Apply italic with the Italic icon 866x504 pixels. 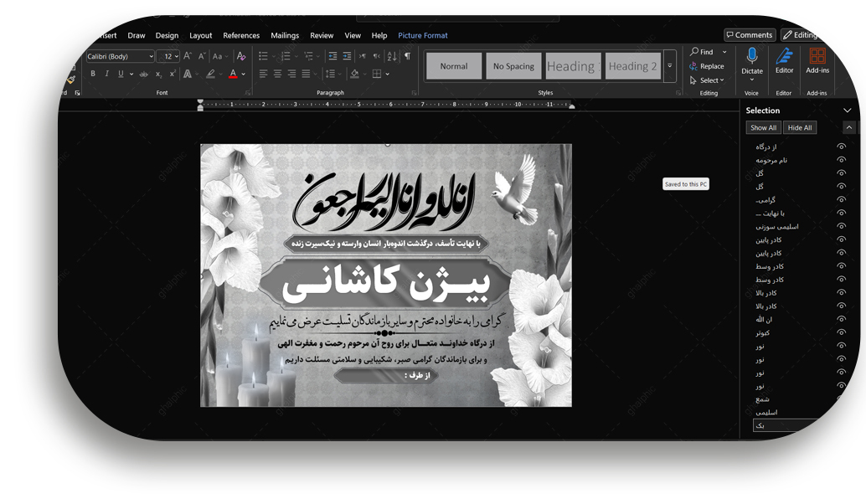(106, 74)
